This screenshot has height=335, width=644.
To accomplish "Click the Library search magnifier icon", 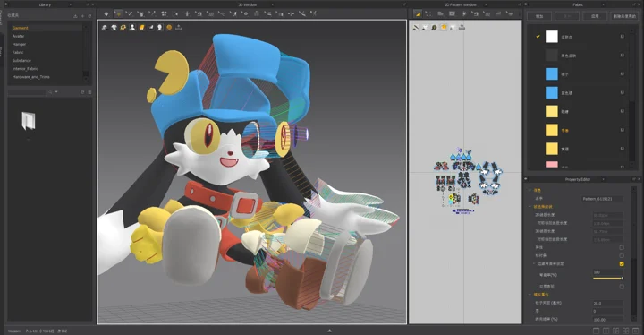I will tap(50, 92).
